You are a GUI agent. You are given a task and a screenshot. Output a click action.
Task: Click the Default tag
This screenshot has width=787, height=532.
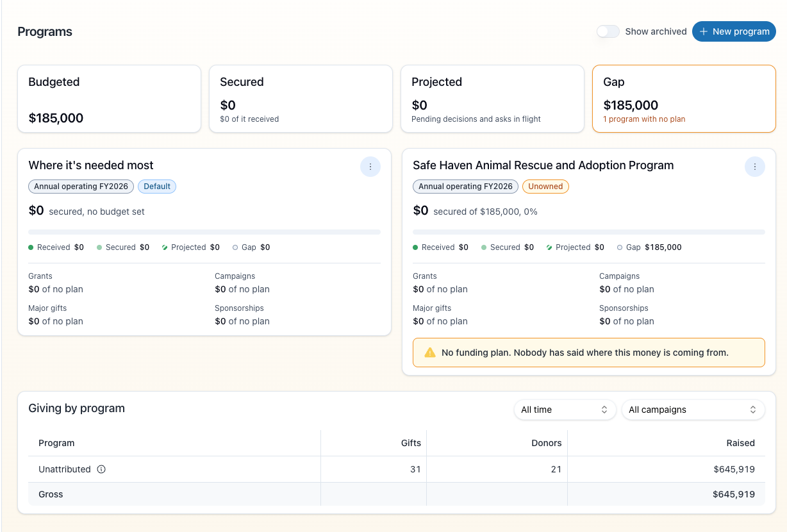(x=157, y=187)
